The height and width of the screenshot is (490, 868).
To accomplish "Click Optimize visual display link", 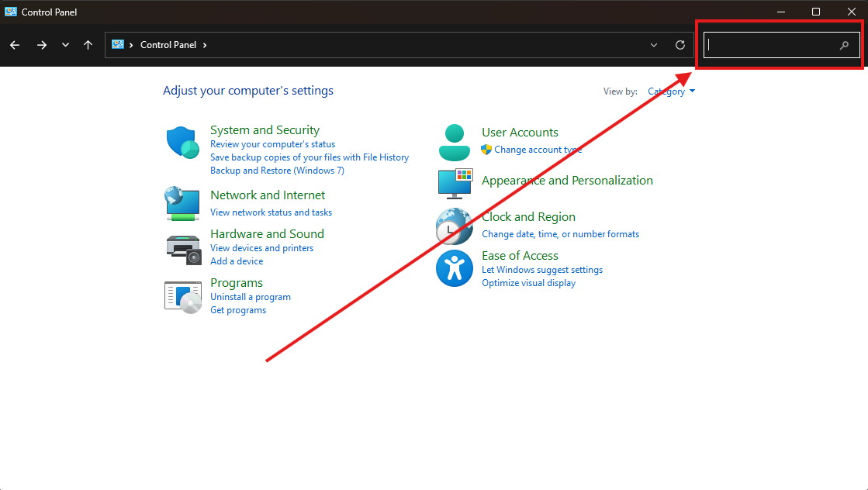I will (x=529, y=283).
